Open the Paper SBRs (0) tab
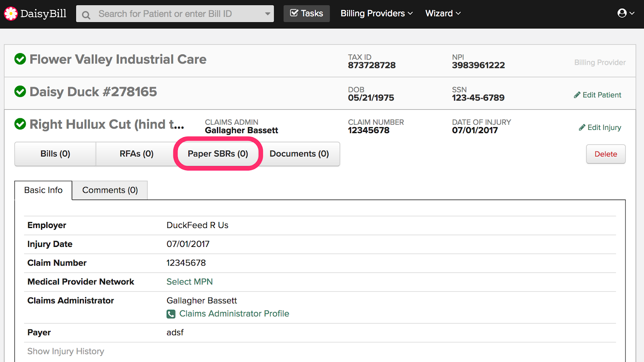 [218, 154]
